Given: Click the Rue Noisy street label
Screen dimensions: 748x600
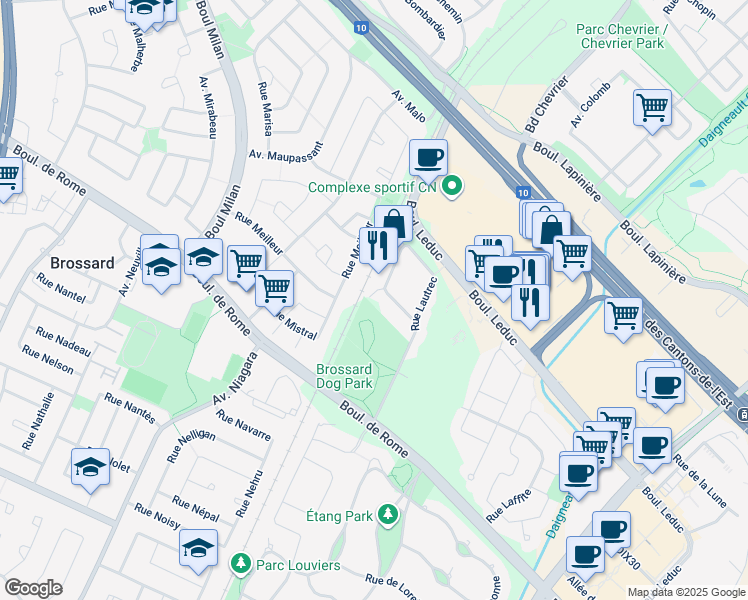Looking at the screenshot, I should [157, 516].
